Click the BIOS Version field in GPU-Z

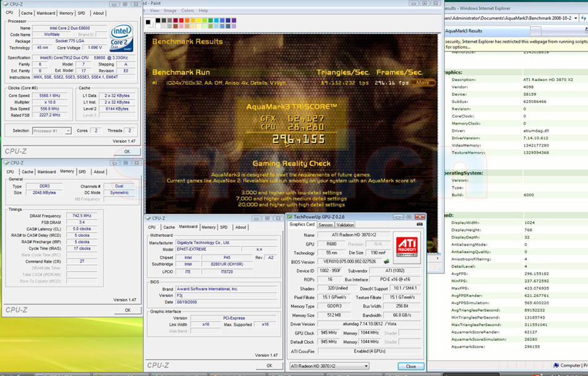[350, 262]
